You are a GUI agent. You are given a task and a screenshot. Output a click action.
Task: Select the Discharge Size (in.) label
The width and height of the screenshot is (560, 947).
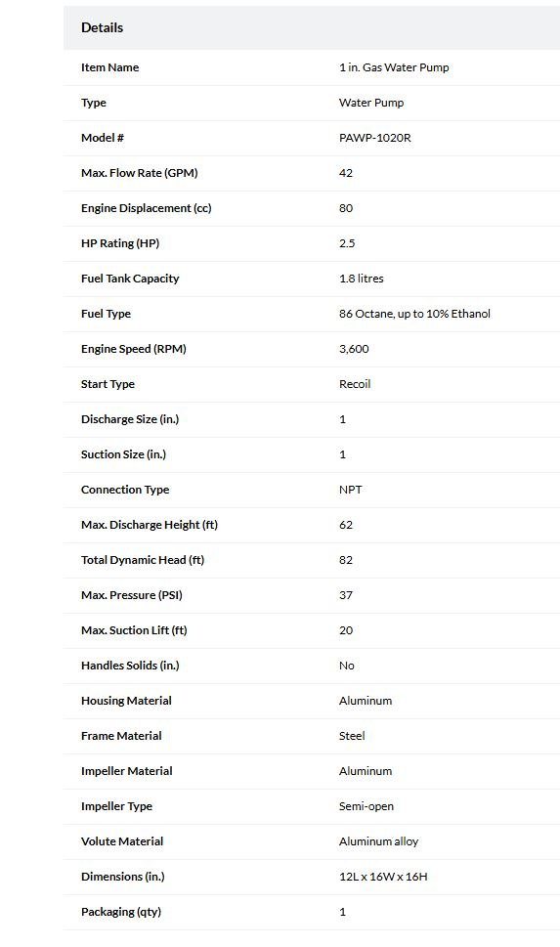coord(130,419)
